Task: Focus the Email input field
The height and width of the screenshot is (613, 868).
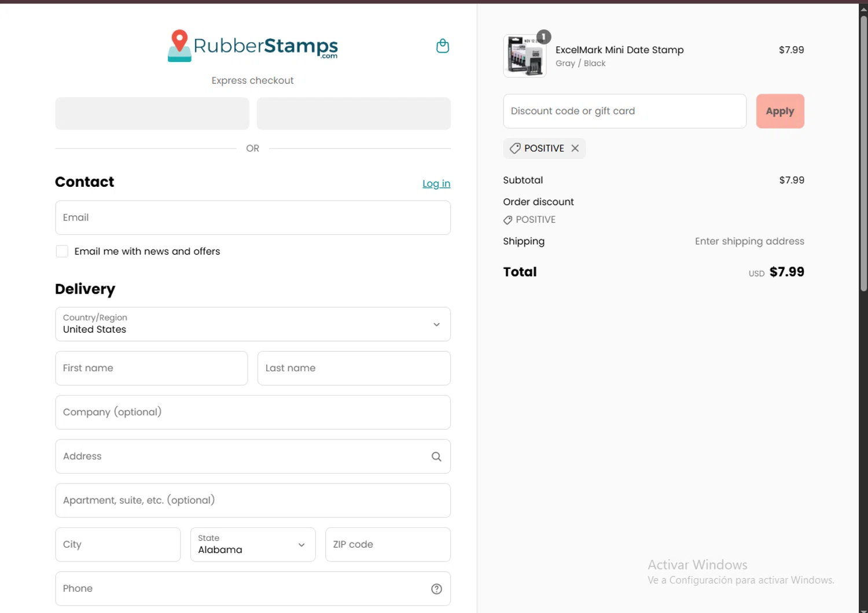Action: point(253,217)
